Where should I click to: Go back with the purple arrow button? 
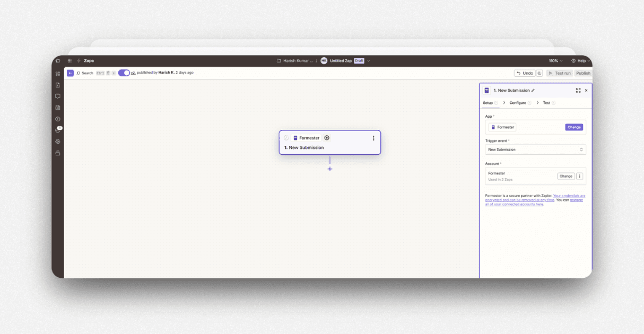point(70,73)
